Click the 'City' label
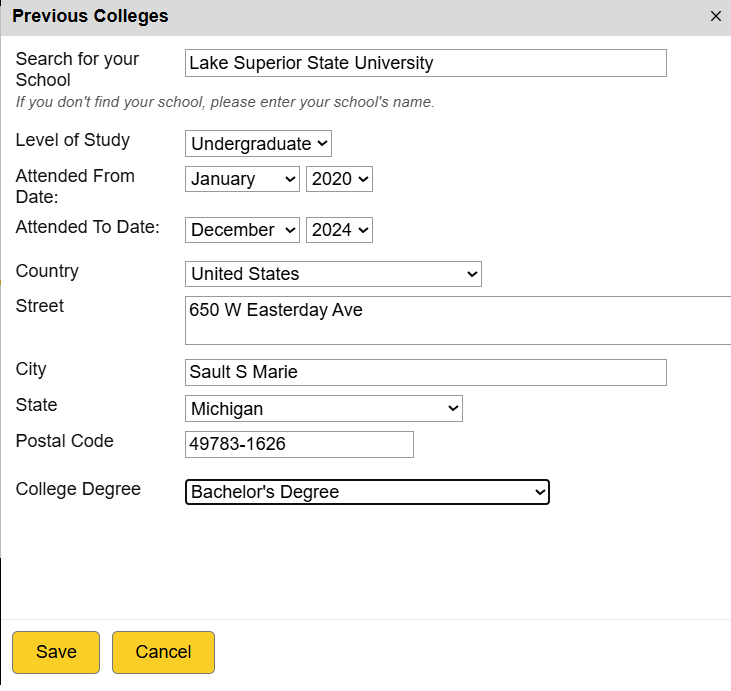This screenshot has width=731, height=691. coord(31,369)
